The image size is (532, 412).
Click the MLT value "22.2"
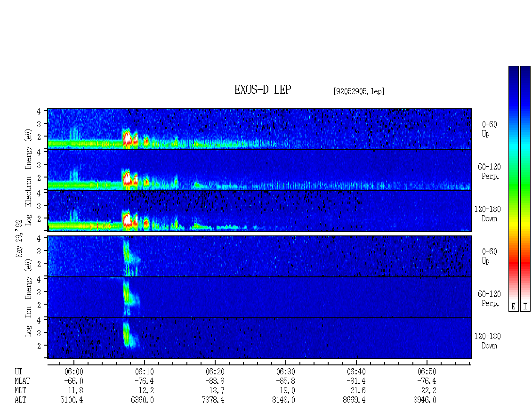(428, 391)
